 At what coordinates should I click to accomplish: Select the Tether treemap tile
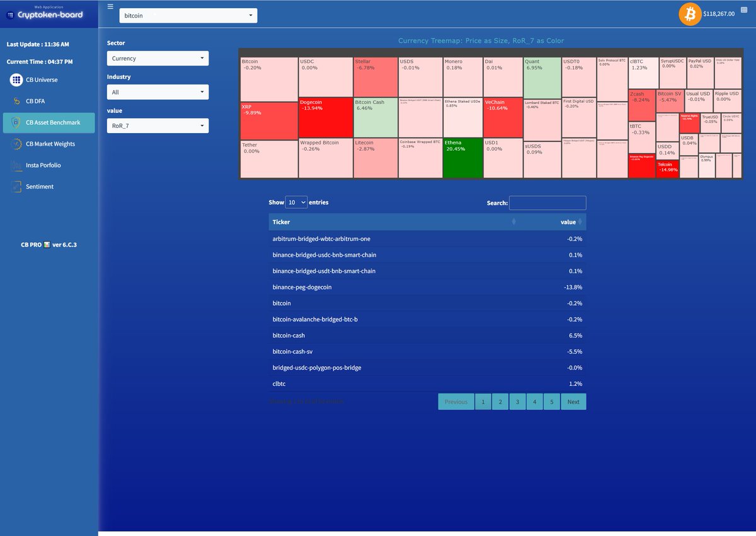click(x=269, y=159)
